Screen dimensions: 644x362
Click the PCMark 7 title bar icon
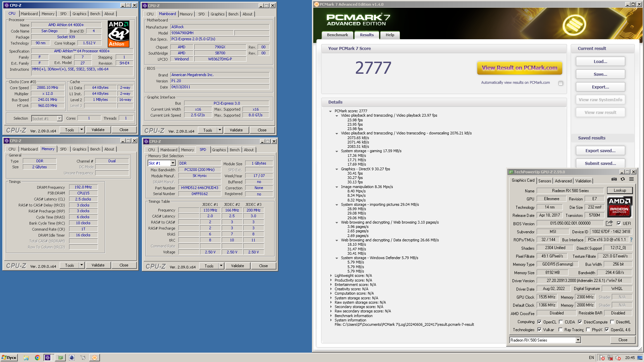317,4
